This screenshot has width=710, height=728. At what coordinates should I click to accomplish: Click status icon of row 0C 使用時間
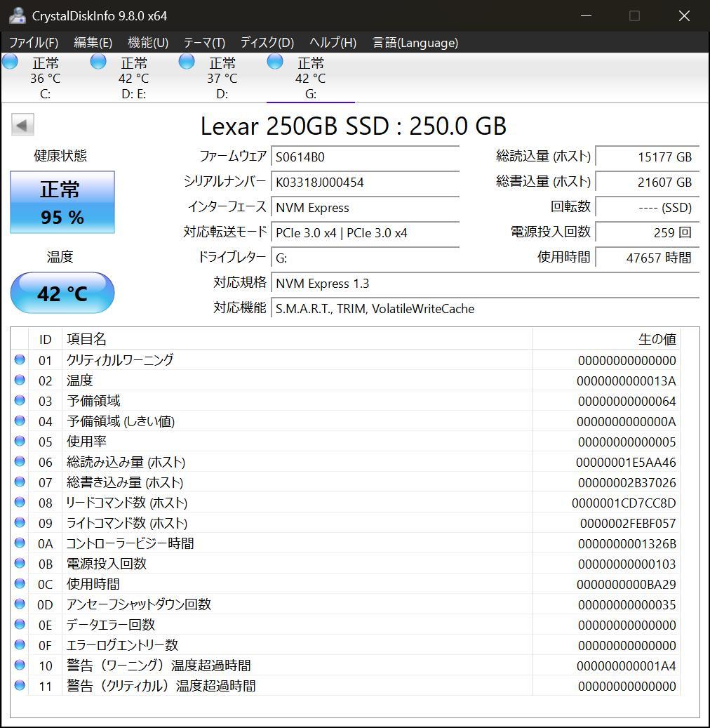click(20, 583)
